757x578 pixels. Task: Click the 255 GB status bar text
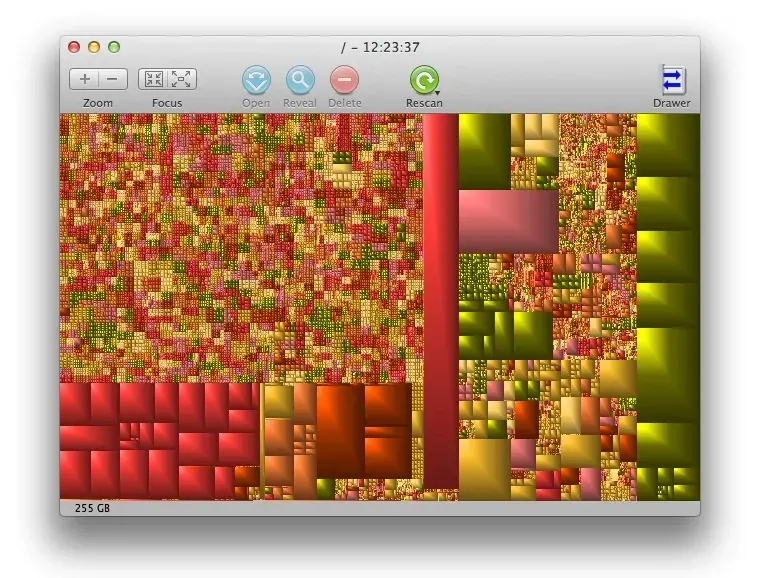click(x=92, y=508)
